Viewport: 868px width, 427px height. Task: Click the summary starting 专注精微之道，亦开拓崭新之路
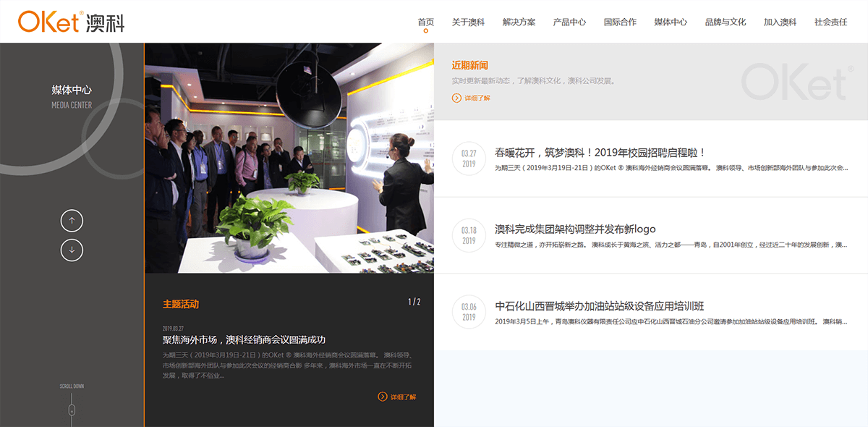coord(671,245)
